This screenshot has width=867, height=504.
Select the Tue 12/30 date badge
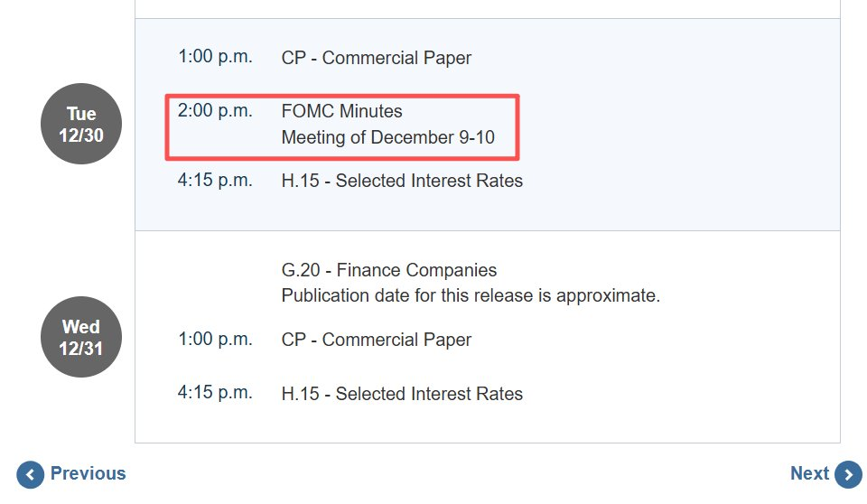click(81, 126)
